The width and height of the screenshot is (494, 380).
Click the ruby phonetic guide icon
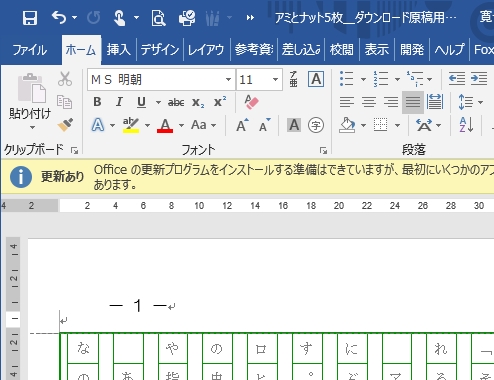point(294,79)
